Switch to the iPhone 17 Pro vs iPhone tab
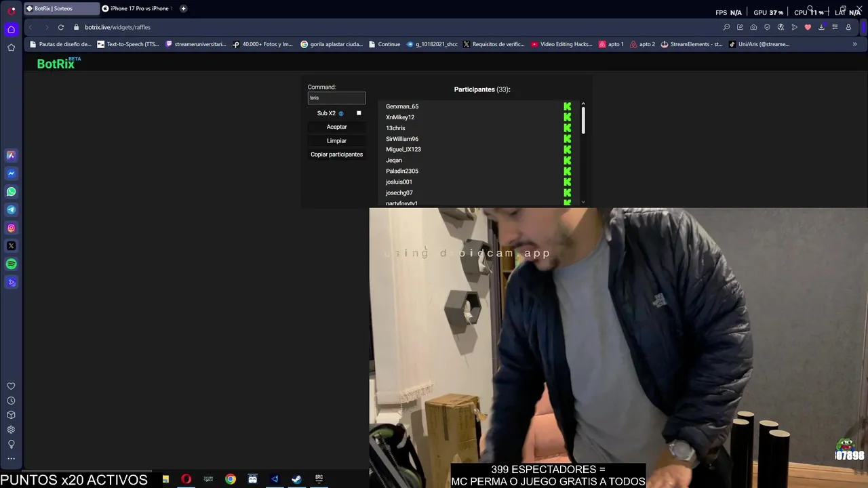This screenshot has height=488, width=868. point(138,9)
